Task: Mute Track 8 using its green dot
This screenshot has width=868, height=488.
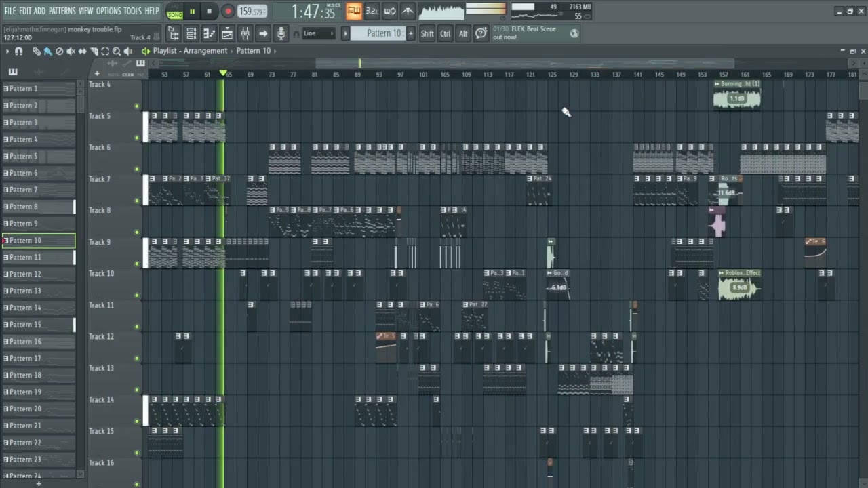Action: click(137, 232)
